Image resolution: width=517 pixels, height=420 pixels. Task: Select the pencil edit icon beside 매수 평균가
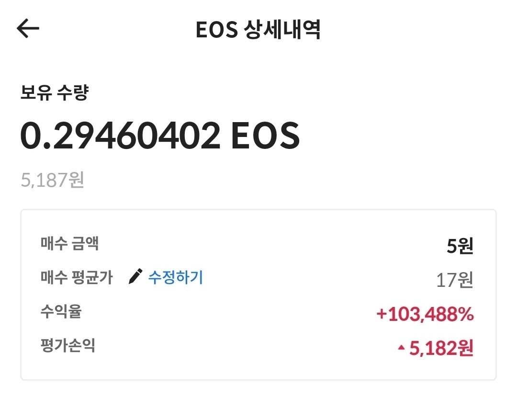[136, 276]
